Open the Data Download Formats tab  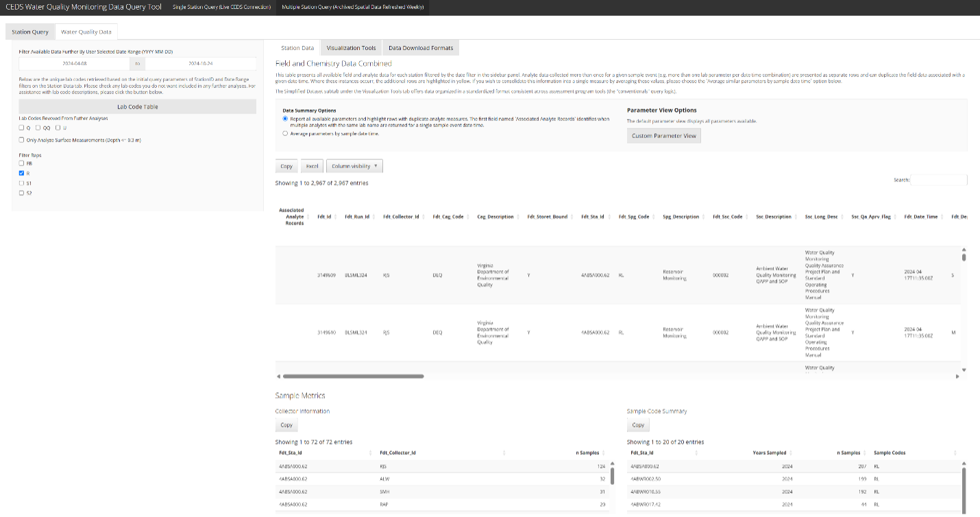[421, 48]
